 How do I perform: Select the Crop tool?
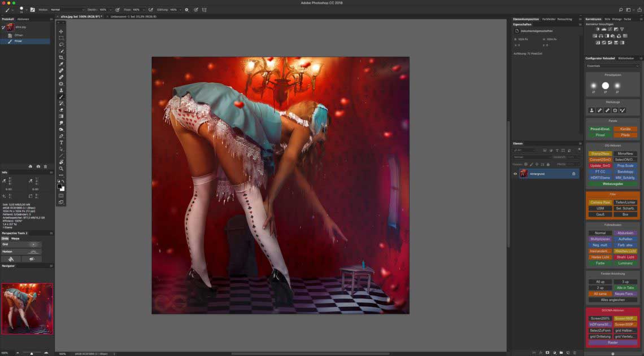point(61,58)
